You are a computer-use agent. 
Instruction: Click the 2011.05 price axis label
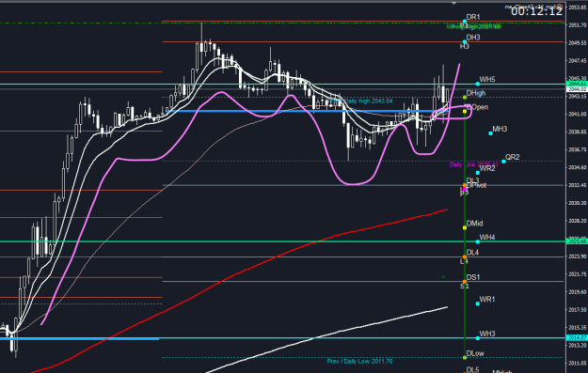coord(578,363)
